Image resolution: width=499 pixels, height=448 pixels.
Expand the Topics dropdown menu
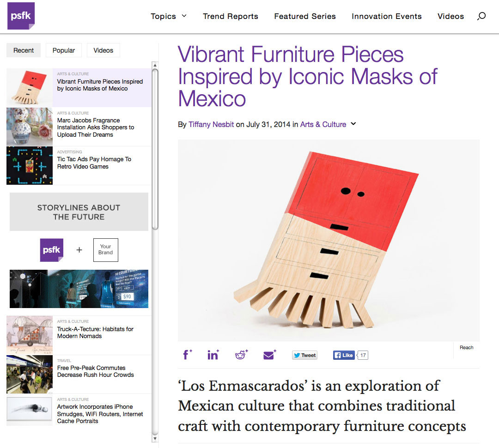click(169, 16)
